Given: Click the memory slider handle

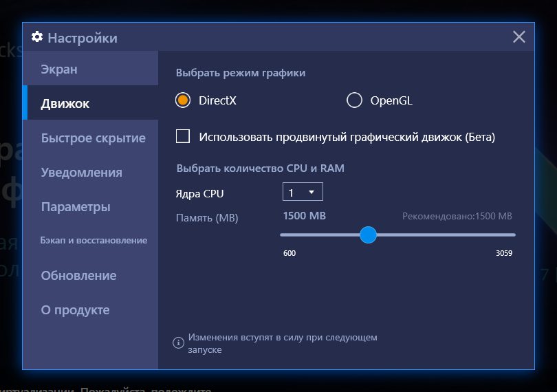Looking at the screenshot, I should [369, 235].
